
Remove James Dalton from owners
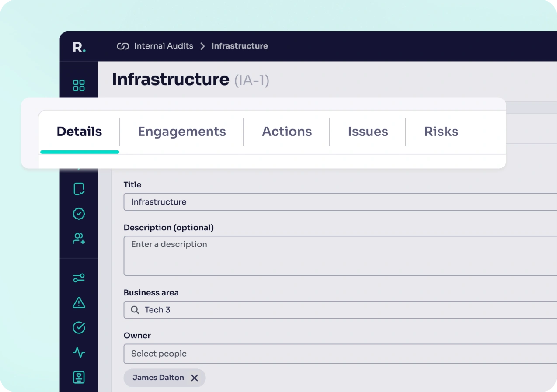[195, 378]
